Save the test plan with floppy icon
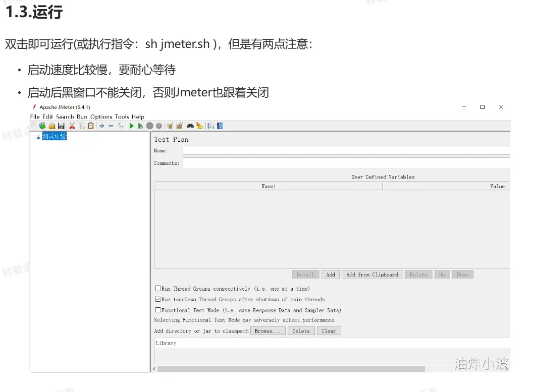The width and height of the screenshot is (534, 392). tap(61, 126)
